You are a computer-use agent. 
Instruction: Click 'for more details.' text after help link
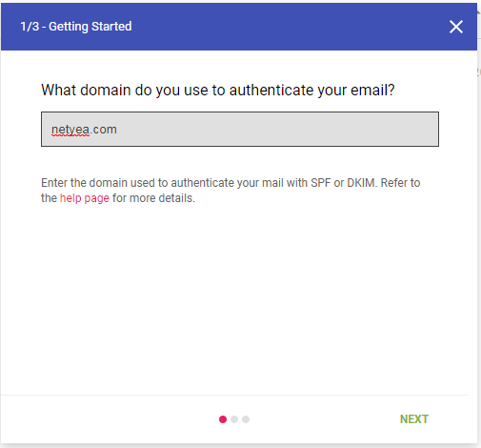[x=153, y=198]
